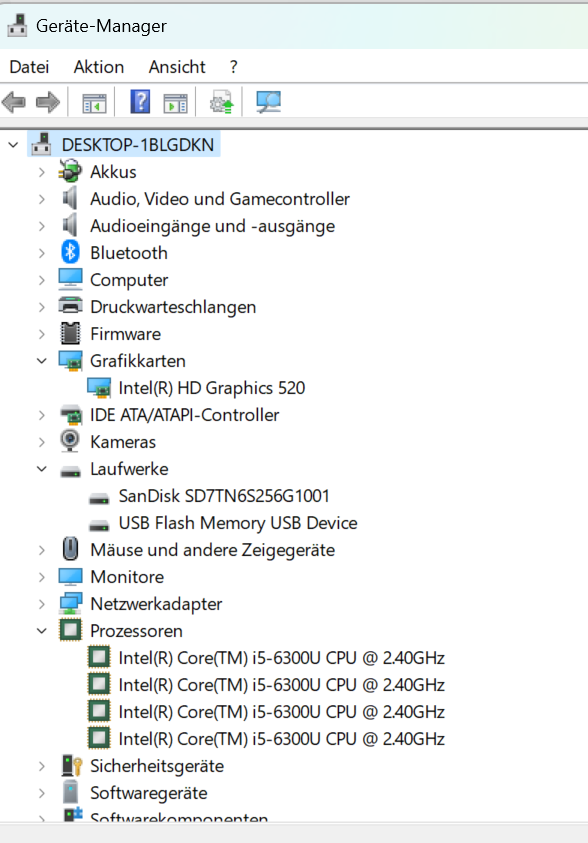
Task: Click the Sicherheitsgeräte key icon
Action: pos(71,765)
